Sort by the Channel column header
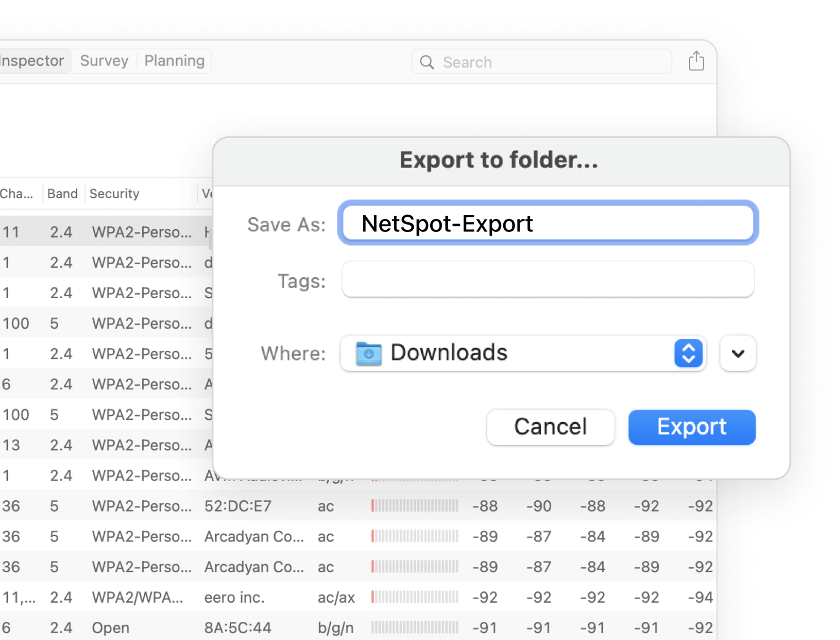 (x=17, y=194)
